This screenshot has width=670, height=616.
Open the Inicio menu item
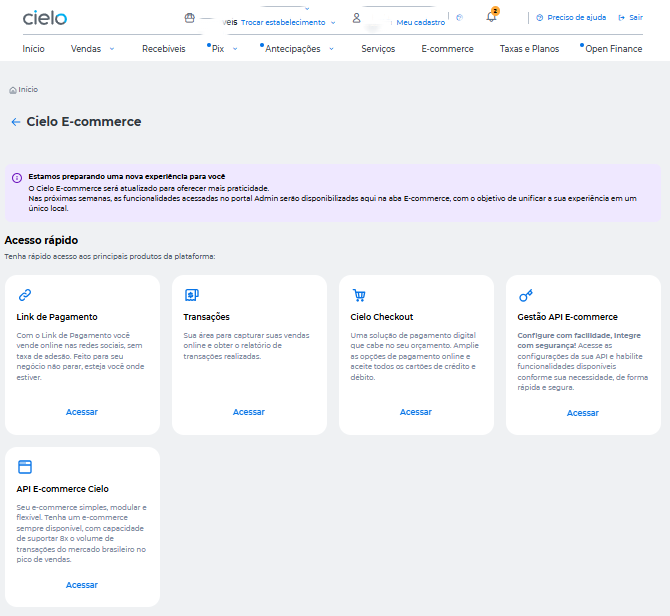(x=33, y=49)
